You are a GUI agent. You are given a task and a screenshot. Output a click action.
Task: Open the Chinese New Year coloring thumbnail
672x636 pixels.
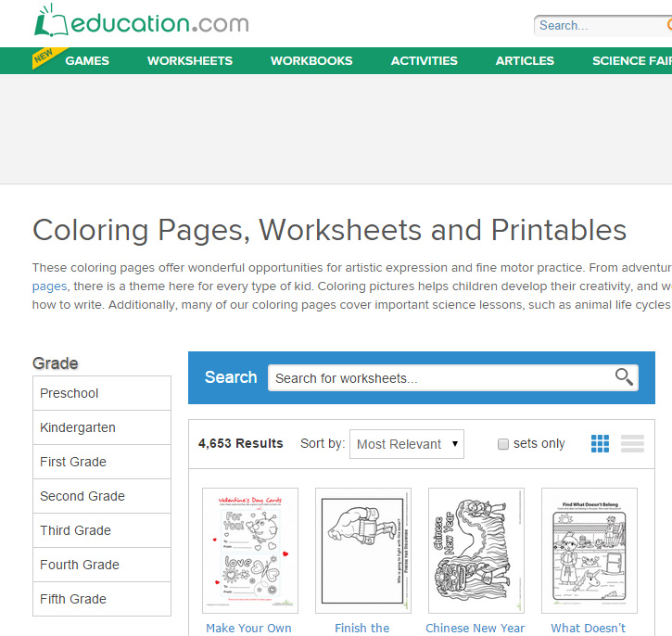point(476,551)
